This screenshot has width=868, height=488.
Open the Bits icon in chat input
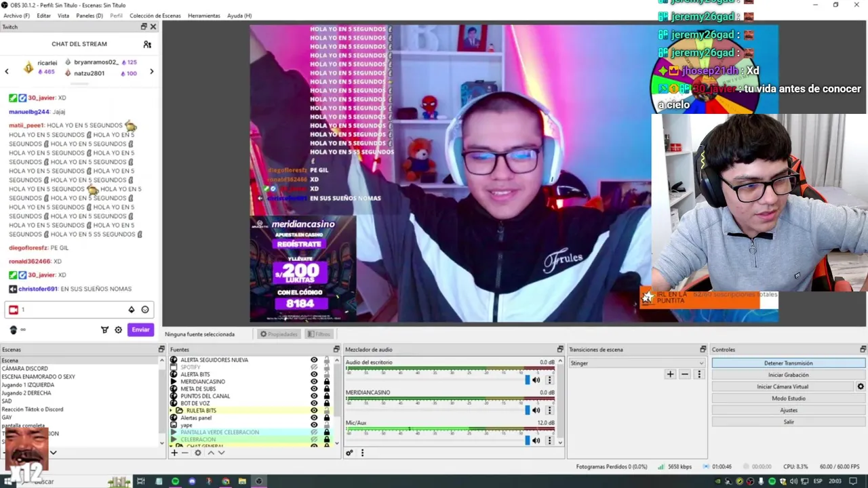[x=132, y=310]
